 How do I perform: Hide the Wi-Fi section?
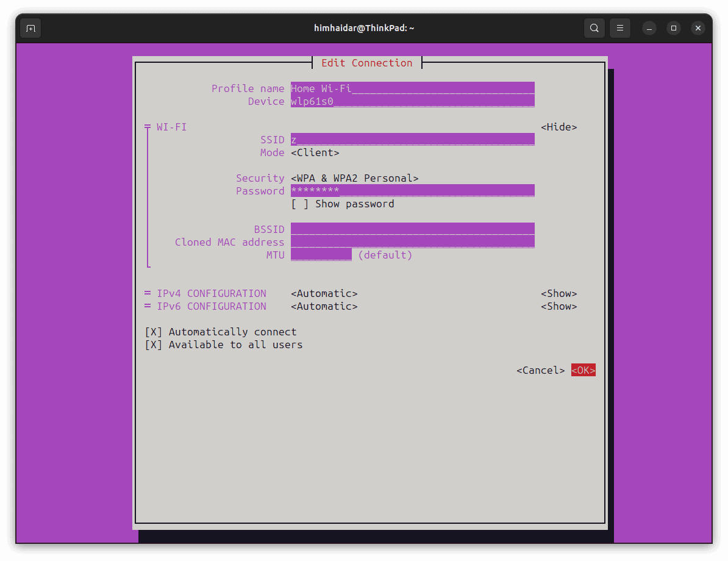click(558, 127)
